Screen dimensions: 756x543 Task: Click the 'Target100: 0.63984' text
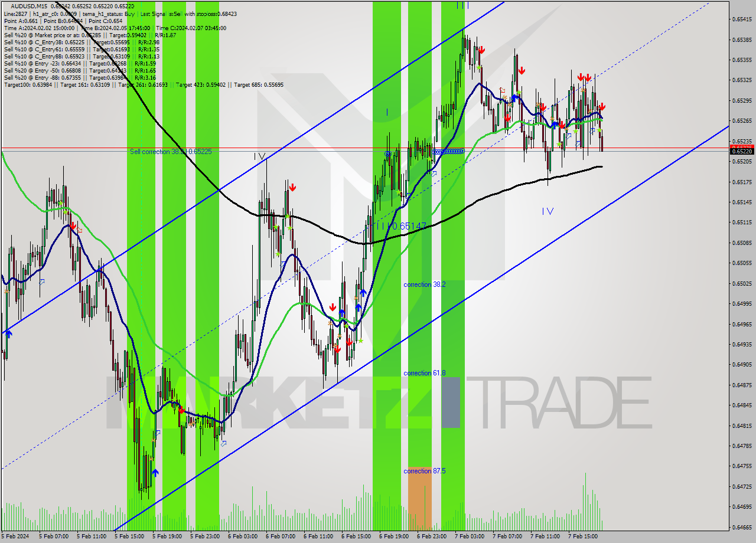(28, 84)
